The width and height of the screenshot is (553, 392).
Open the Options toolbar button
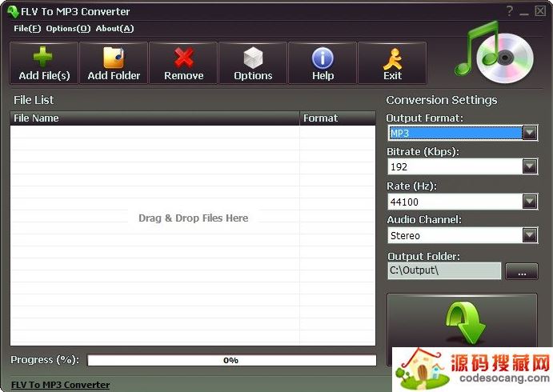[253, 62]
